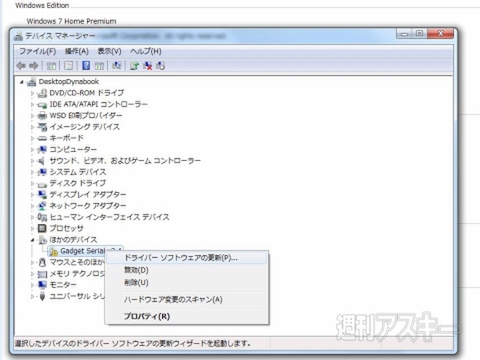Choose ハードウェア変更のスキャン(A) in context menu

187,299
